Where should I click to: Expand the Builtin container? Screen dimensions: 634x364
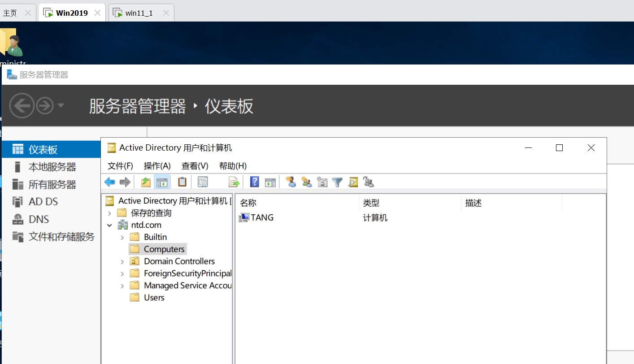(122, 237)
